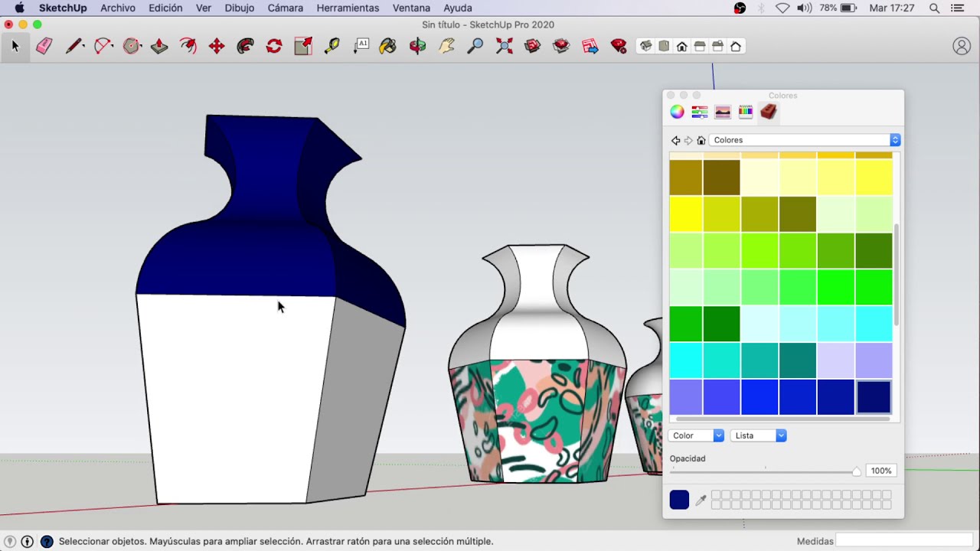Open color sliders picker tab

(x=700, y=112)
